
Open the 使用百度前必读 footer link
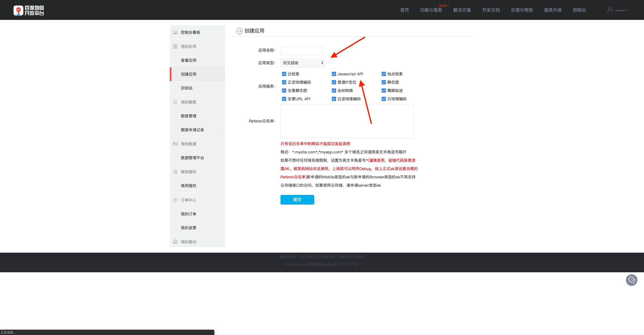(318, 264)
